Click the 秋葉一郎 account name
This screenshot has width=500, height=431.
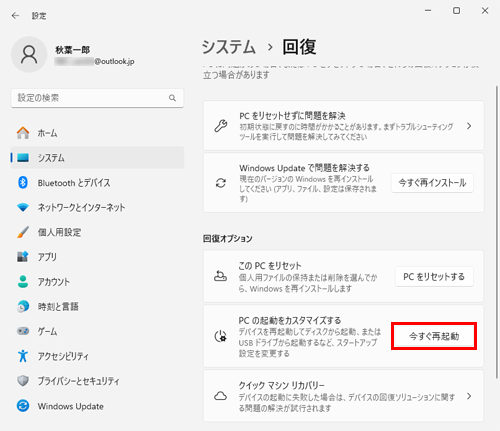(72, 50)
